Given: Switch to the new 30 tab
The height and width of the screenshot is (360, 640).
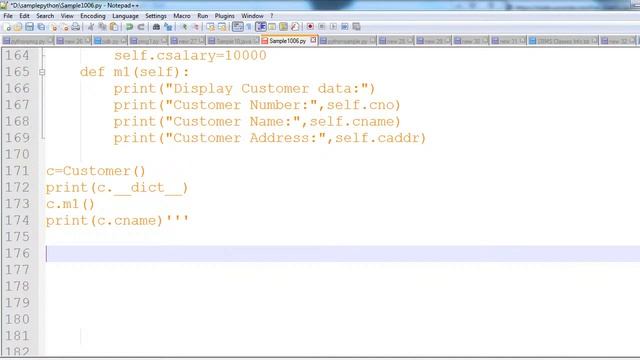Looking at the screenshot, I should click(x=471, y=41).
